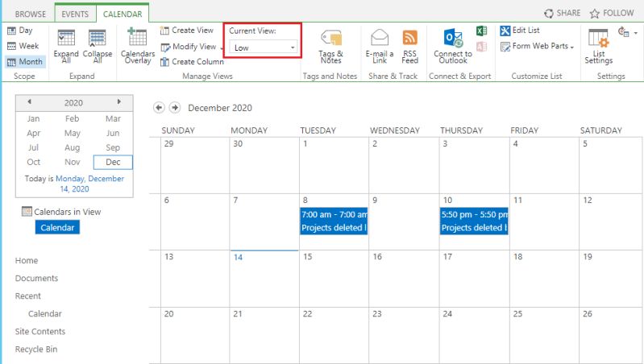Click SHARE button
Image resolution: width=644 pixels, height=364 pixels.
(563, 13)
